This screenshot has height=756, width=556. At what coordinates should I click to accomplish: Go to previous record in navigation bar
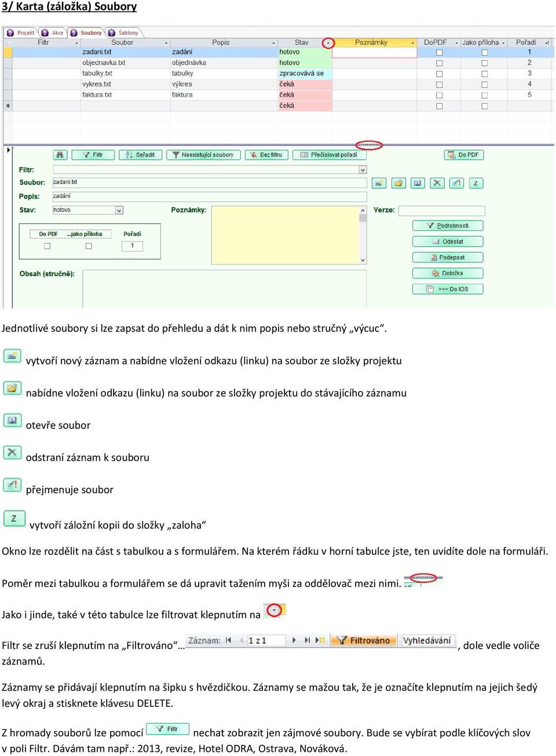point(241,640)
